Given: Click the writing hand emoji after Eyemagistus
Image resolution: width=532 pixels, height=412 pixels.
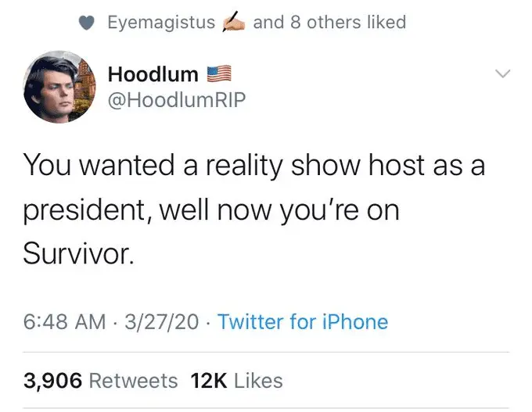Looking at the screenshot, I should tap(234, 23).
